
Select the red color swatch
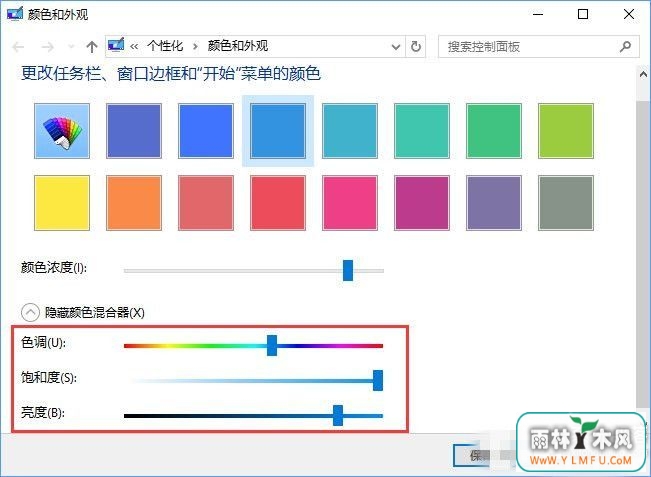tap(278, 203)
